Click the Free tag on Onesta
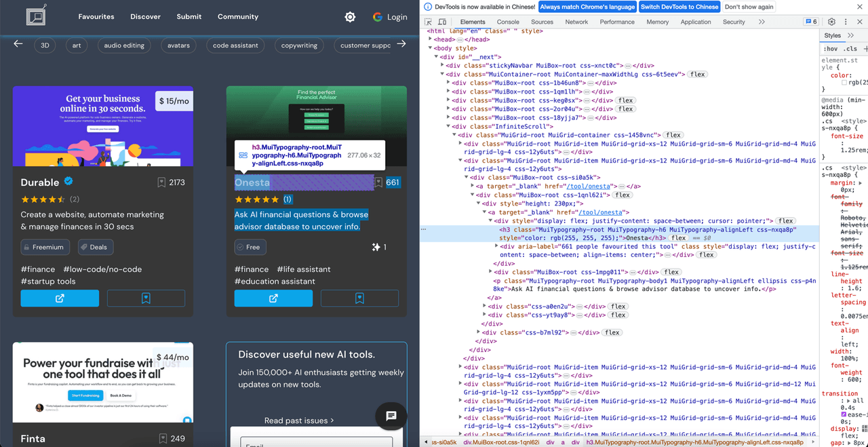 pos(250,247)
